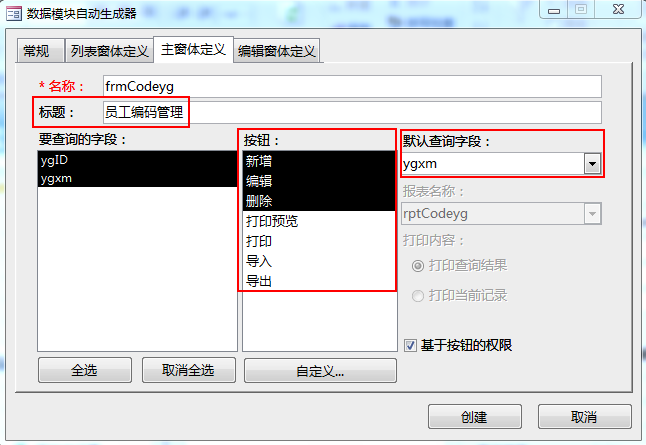Select the 打印查询结果 radio button
The width and height of the screenshot is (646, 445).
point(418,266)
